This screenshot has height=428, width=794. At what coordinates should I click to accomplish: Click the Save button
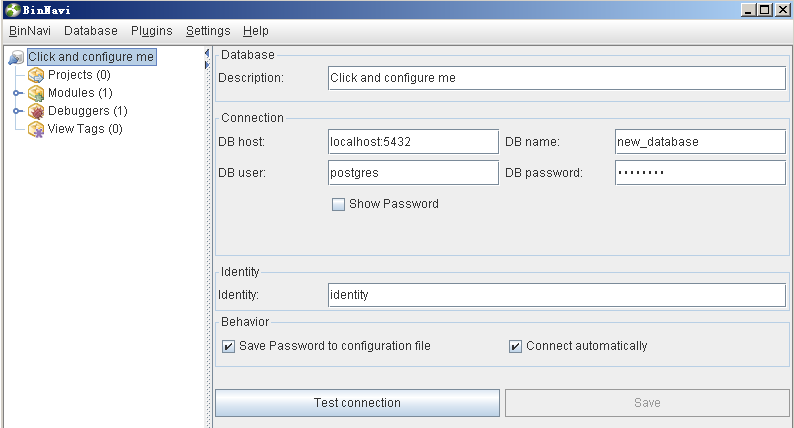(647, 403)
